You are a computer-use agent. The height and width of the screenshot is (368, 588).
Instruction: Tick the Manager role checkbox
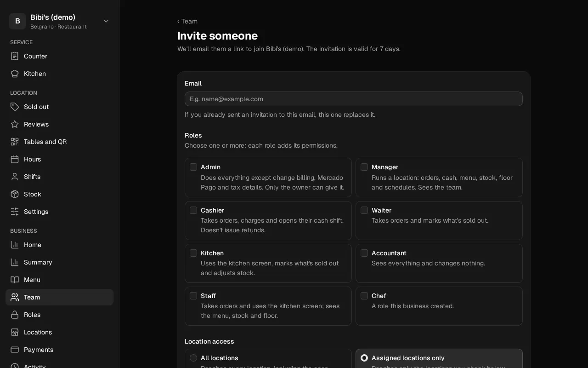pyautogui.click(x=364, y=167)
